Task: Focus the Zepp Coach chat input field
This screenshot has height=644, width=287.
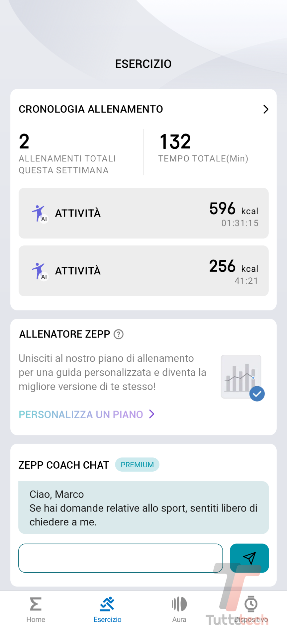Action: tap(120, 558)
